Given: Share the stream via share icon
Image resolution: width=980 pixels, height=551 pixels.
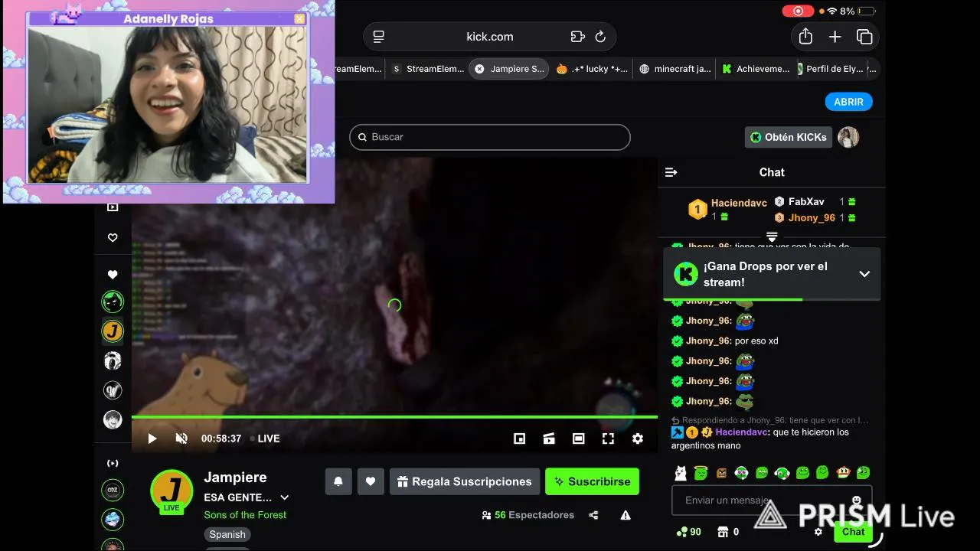Looking at the screenshot, I should coord(593,515).
